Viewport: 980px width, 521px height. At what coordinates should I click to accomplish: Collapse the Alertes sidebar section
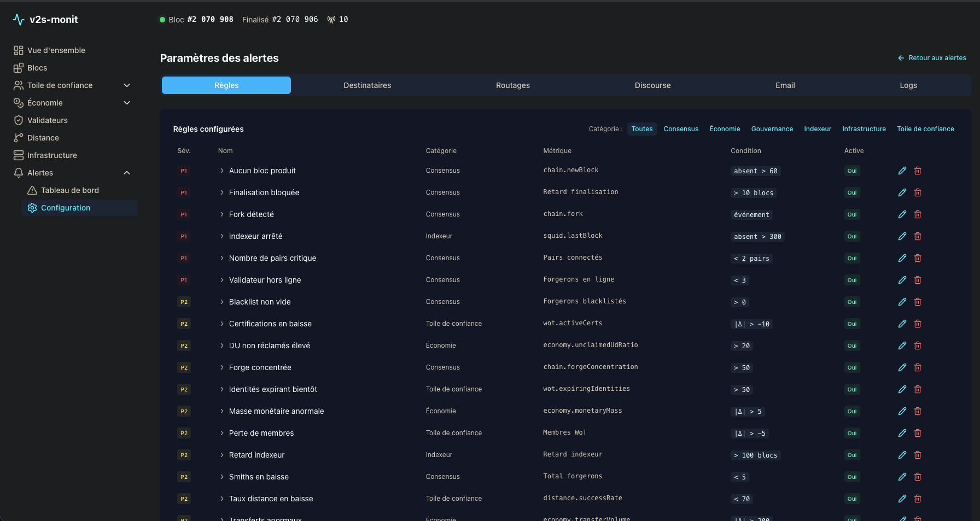(127, 173)
